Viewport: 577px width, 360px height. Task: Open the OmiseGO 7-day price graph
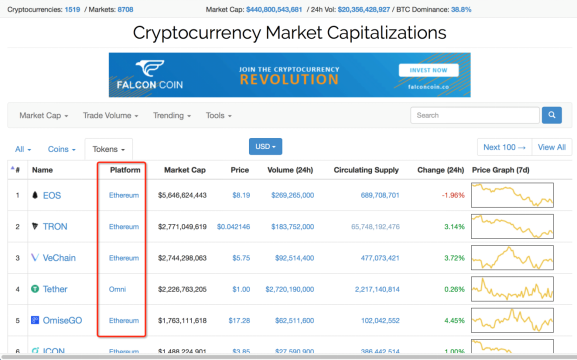coord(512,320)
